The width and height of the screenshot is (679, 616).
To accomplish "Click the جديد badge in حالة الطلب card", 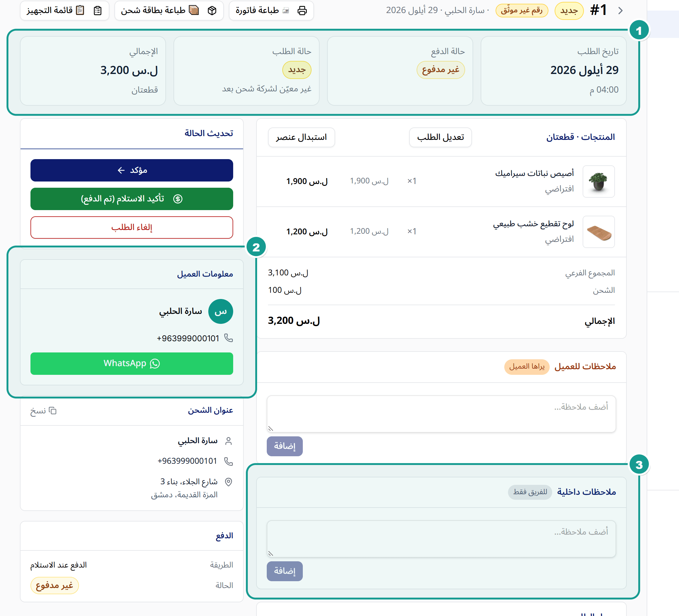I will tap(297, 70).
